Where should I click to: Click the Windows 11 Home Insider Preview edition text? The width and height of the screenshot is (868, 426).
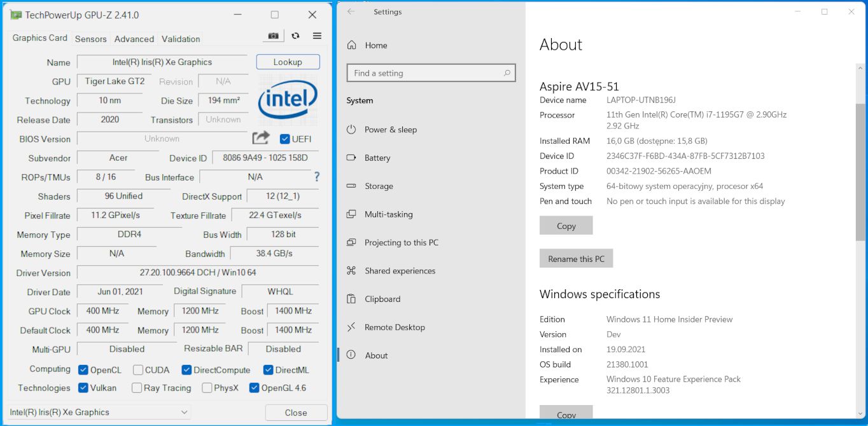click(669, 319)
